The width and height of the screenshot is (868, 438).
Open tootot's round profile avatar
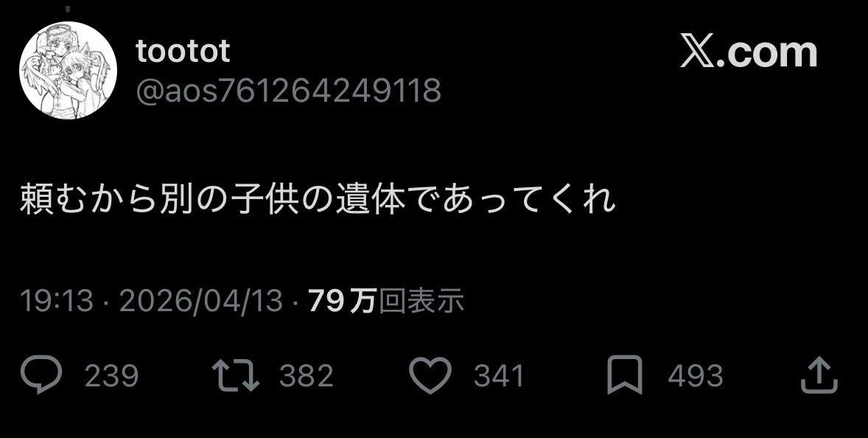pos(68,70)
